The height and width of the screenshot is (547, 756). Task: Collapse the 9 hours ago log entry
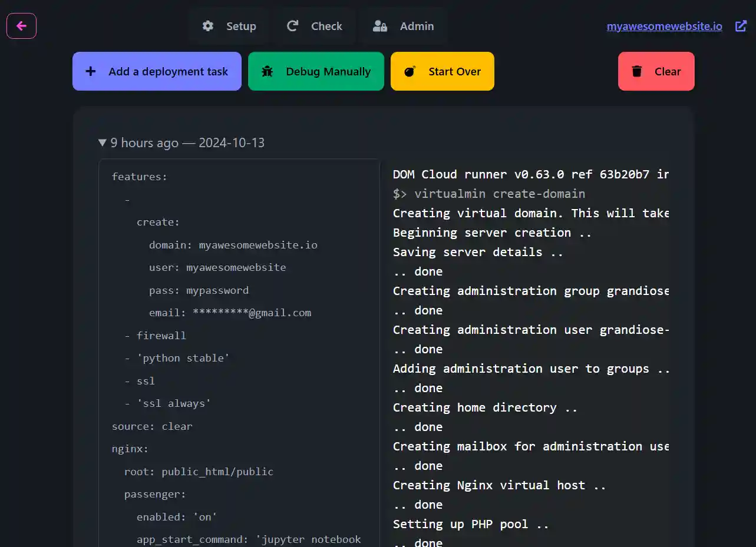click(x=103, y=142)
